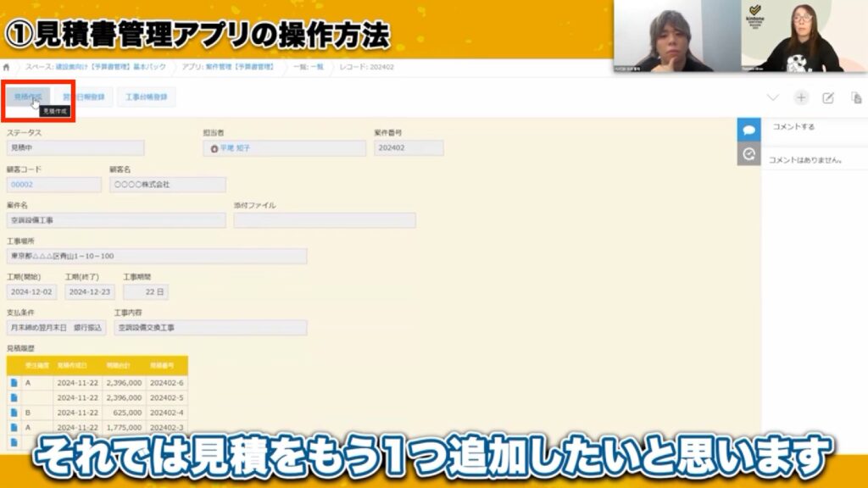This screenshot has height=488, width=868.
Task: Click the estimate number 202402-6
Action: tap(167, 383)
